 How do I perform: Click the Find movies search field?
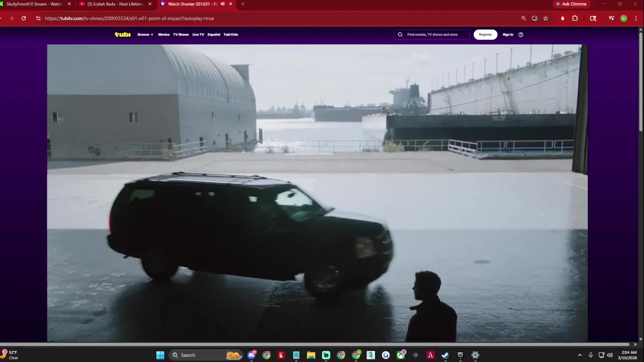pyautogui.click(x=432, y=35)
